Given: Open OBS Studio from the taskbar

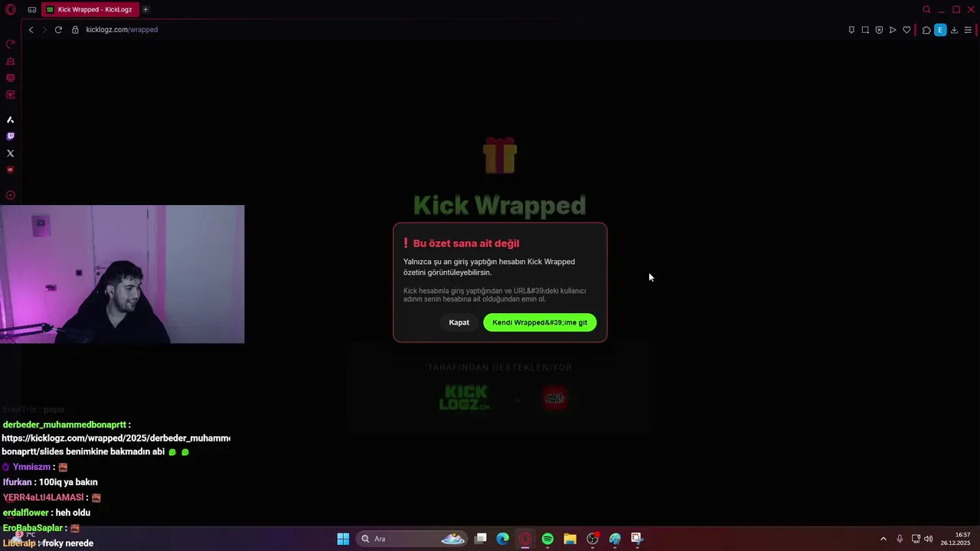Looking at the screenshot, I should pos(593,539).
